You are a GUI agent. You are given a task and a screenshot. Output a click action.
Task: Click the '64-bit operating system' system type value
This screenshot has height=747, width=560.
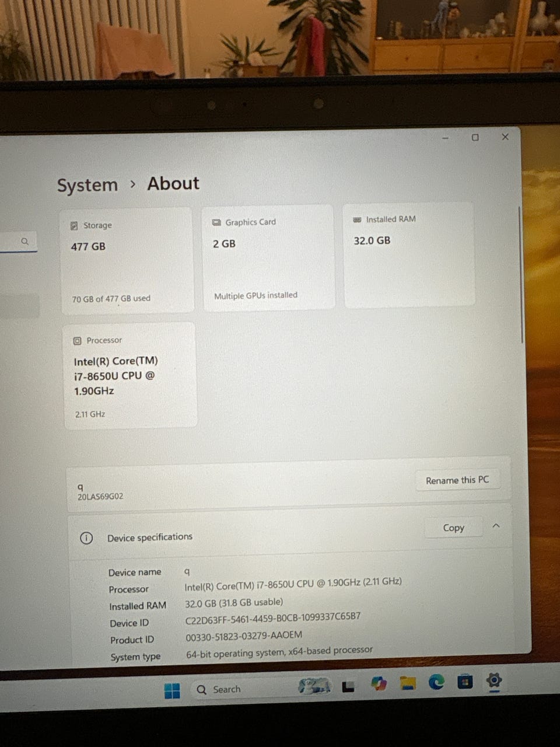pyautogui.click(x=279, y=652)
